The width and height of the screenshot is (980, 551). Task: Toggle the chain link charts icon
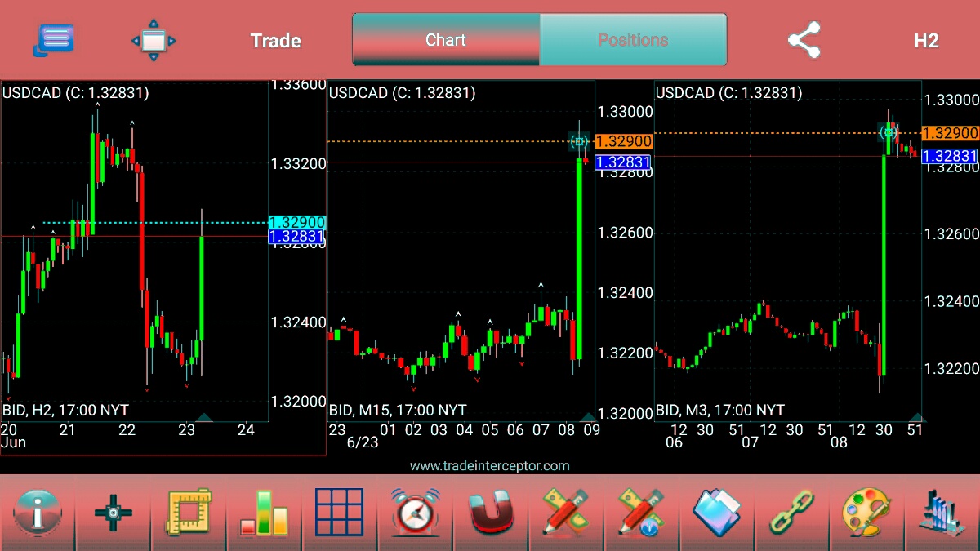coord(791,513)
